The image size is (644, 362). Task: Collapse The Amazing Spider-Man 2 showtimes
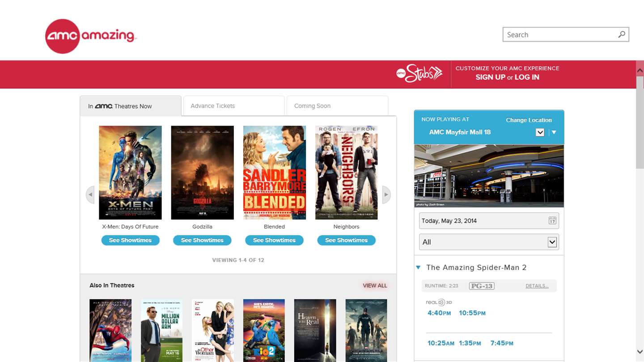point(418,268)
